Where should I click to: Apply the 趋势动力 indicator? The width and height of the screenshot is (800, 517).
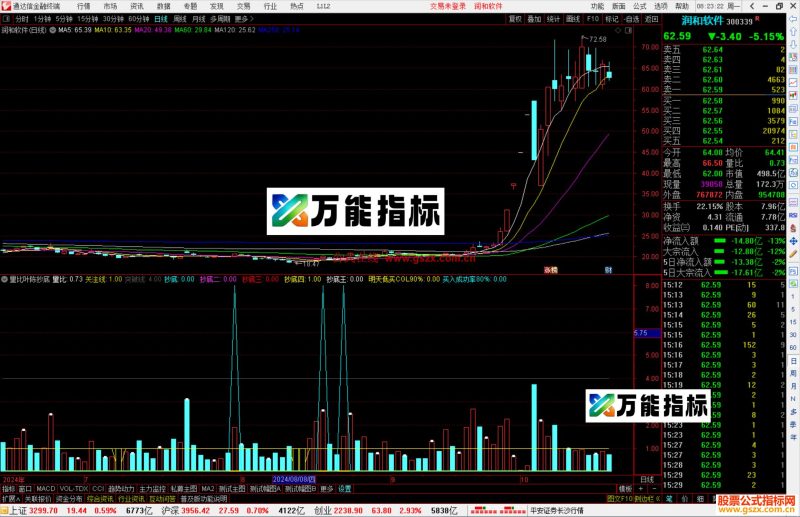pyautogui.click(x=121, y=489)
